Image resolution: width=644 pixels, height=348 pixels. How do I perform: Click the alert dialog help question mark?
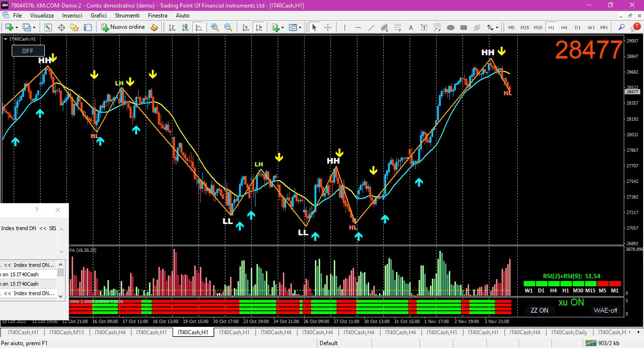pyautogui.click(x=37, y=210)
